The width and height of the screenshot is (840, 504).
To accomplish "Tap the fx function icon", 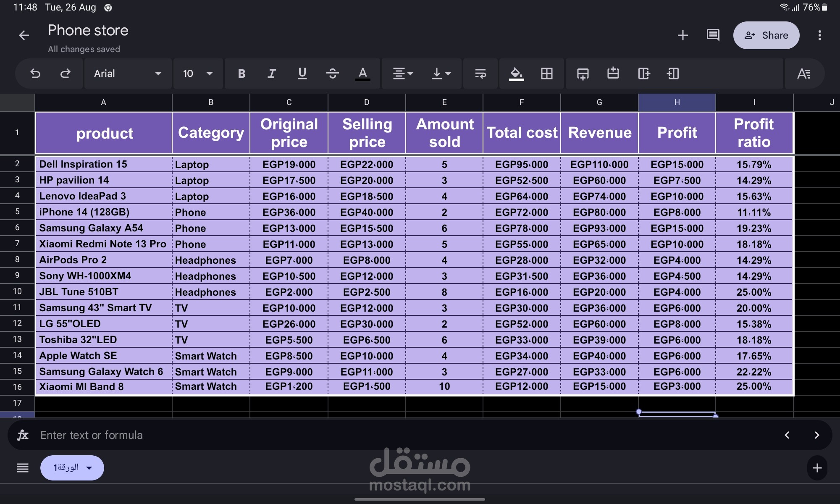I will click(x=23, y=435).
